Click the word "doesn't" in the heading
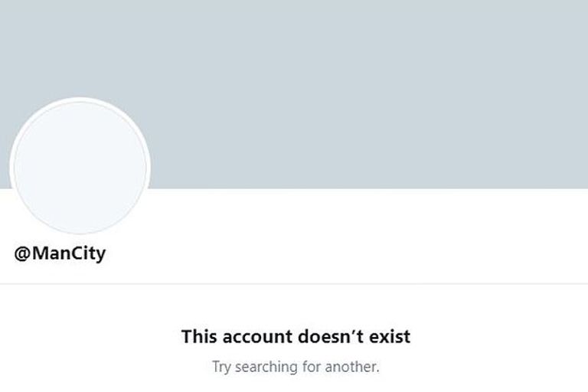The image size is (588, 392). pos(331,336)
